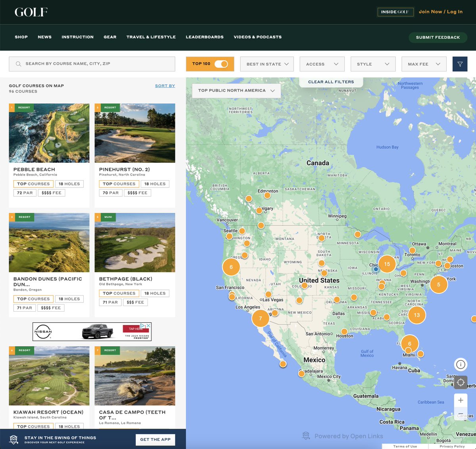
Task: Click the Nissan Frontier ad banner
Action: [92, 331]
